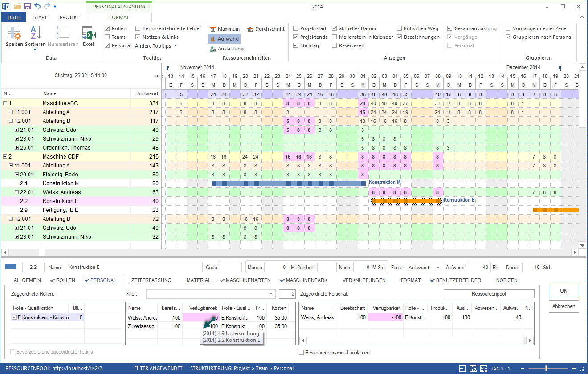The width and height of the screenshot is (588, 374).
Task: Check Ressourcen maximal auslasten
Action: (302, 353)
